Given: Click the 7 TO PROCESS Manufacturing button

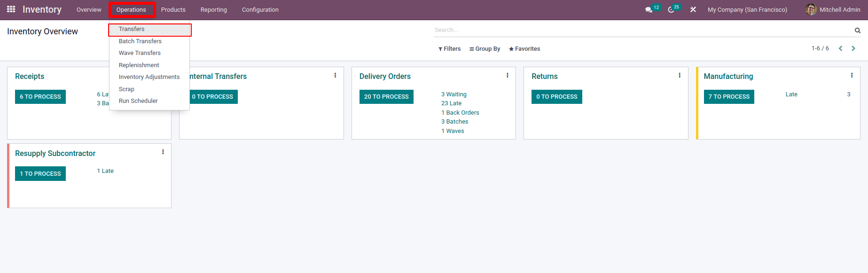Looking at the screenshot, I should (x=729, y=97).
